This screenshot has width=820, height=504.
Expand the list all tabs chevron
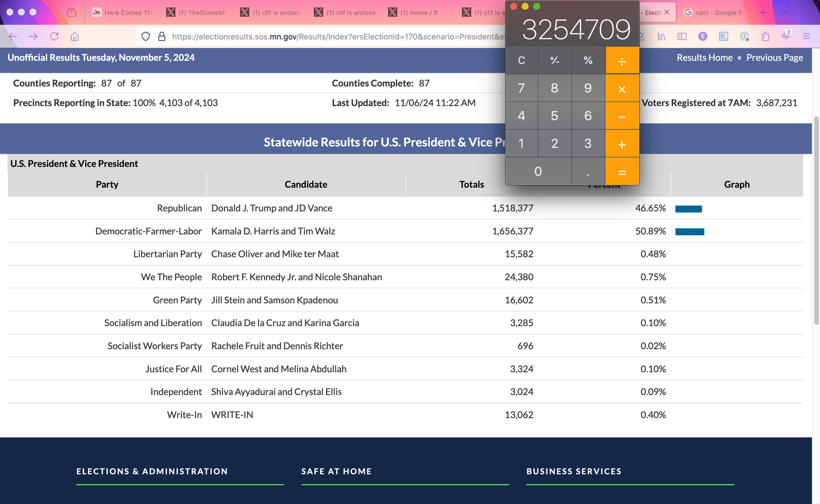(x=786, y=12)
